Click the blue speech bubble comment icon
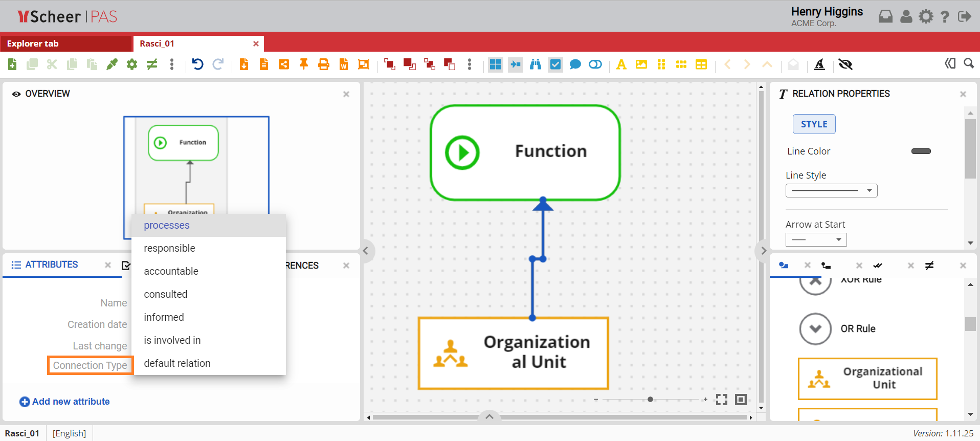The height and width of the screenshot is (441, 980). tap(575, 64)
